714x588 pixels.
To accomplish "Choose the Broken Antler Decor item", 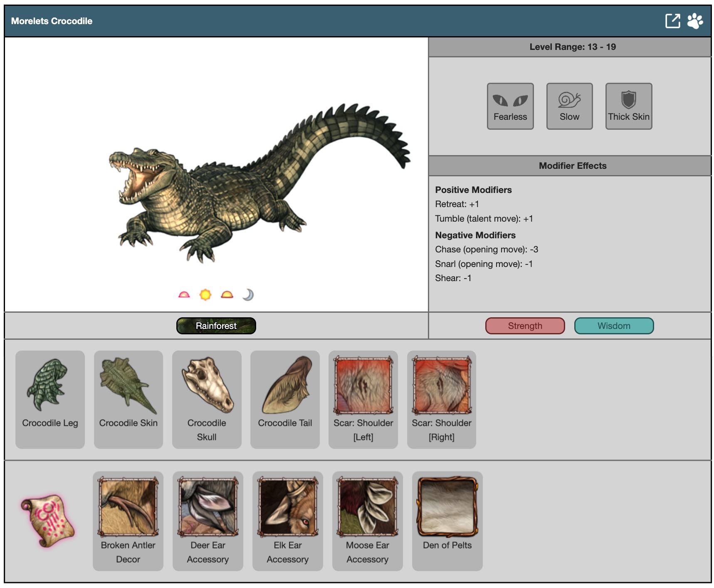I will coord(128,521).
